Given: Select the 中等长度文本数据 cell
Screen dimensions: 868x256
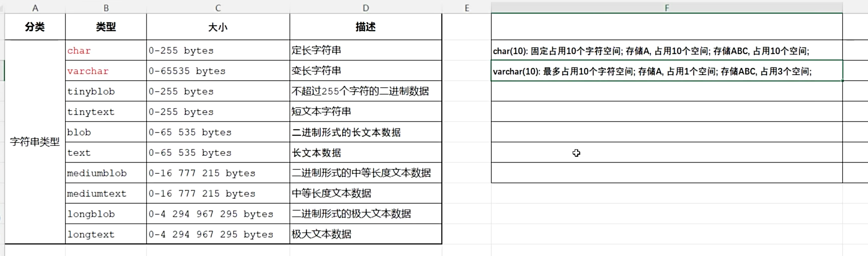Looking at the screenshot, I should 366,193.
